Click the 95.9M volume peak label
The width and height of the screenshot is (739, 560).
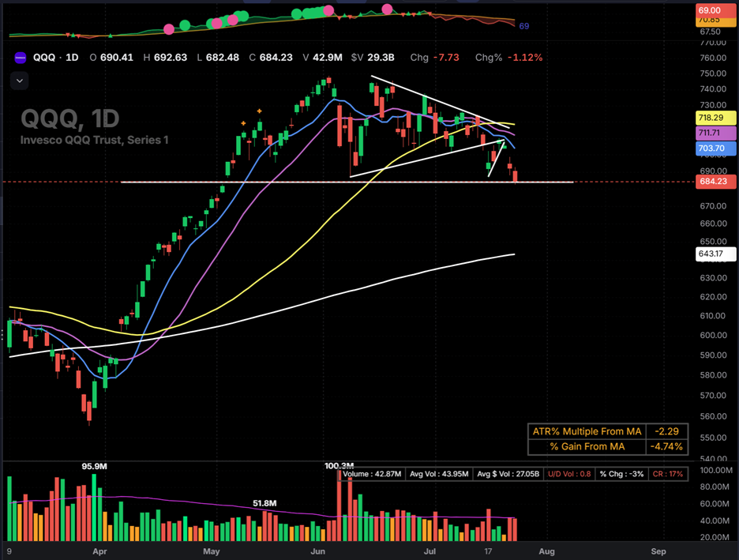(94, 467)
